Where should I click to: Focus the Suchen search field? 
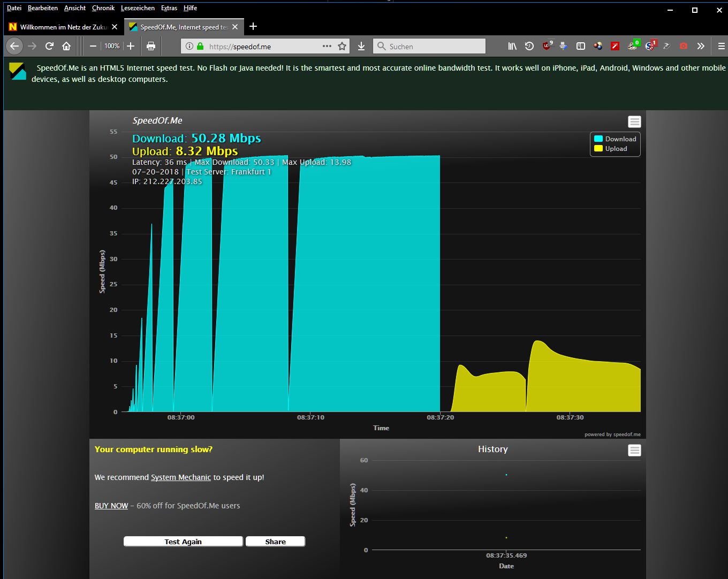click(429, 47)
